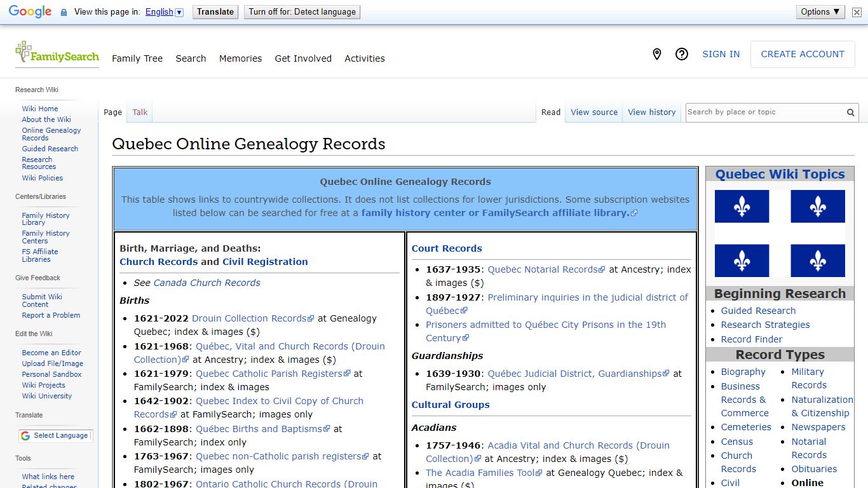Click Submit Wiki Content
Image resolution: width=868 pixels, height=488 pixels.
coord(42,301)
